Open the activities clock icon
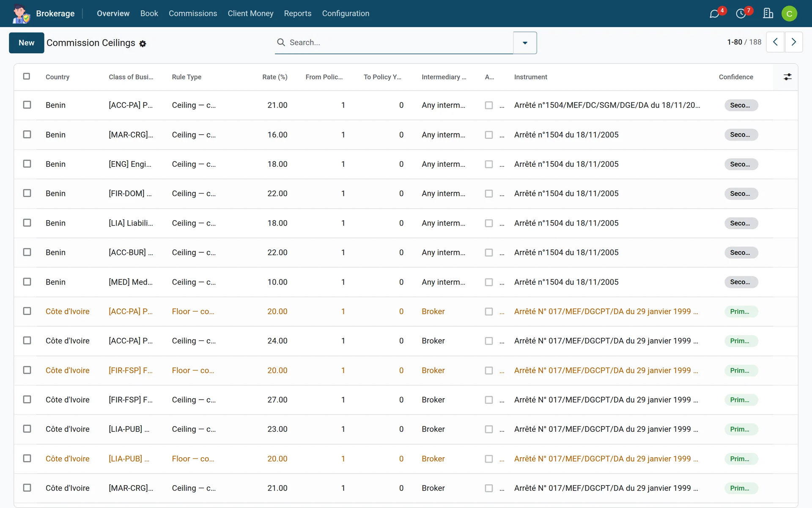 coord(741,14)
